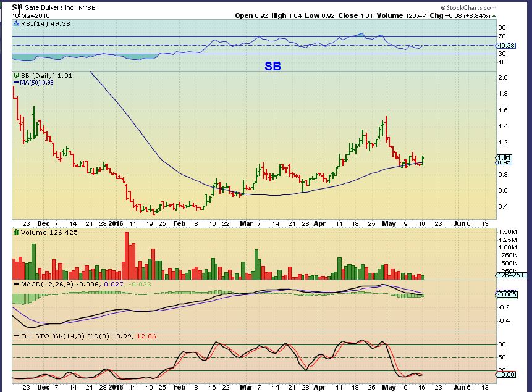The image size is (532, 392).
Task: Click the -0.006 MACD value tag
Action: pyautogui.click(x=507, y=294)
